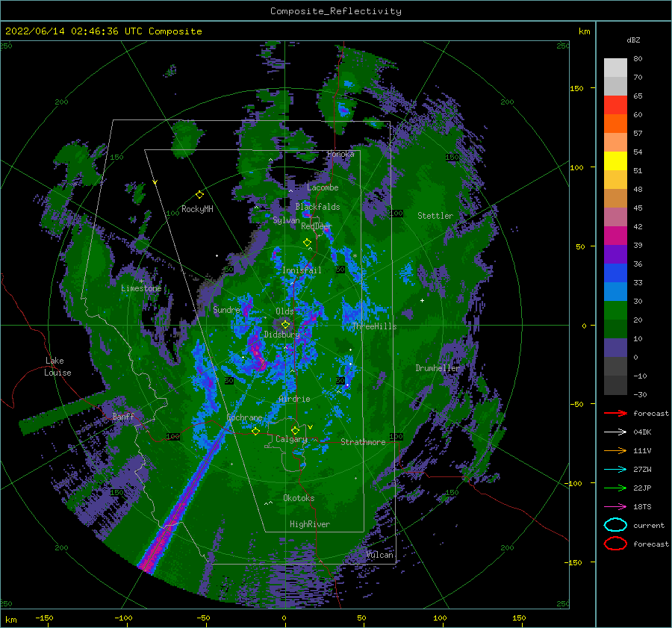672x628 pixels.
Task: Click the Drumheller label
Action: tap(438, 368)
